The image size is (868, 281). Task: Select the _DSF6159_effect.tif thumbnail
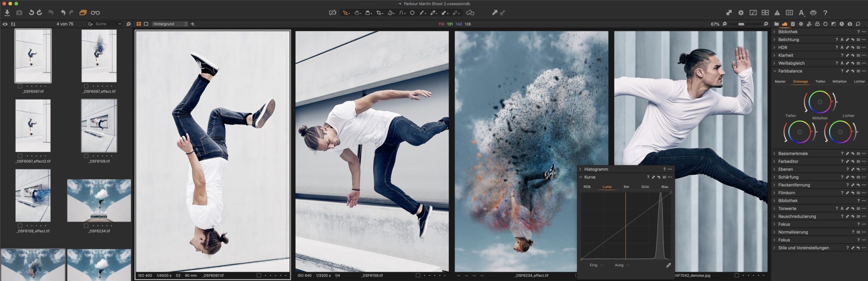pos(33,196)
